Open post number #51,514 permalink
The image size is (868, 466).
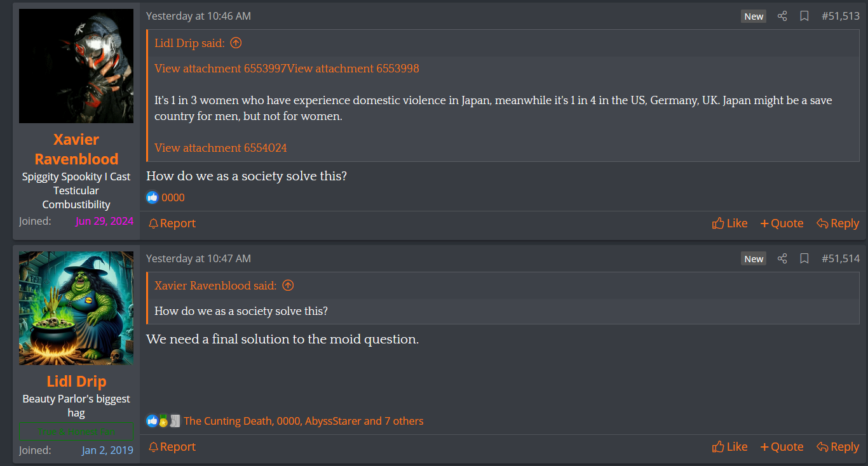pyautogui.click(x=840, y=258)
